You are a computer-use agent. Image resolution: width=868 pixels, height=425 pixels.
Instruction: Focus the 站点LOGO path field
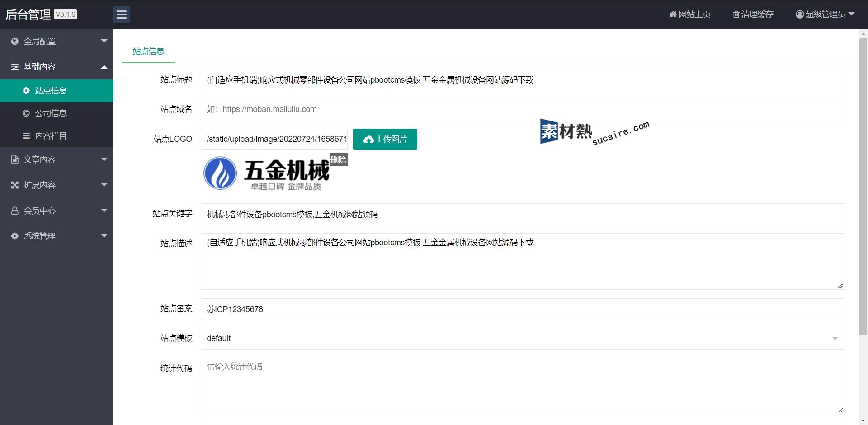274,139
